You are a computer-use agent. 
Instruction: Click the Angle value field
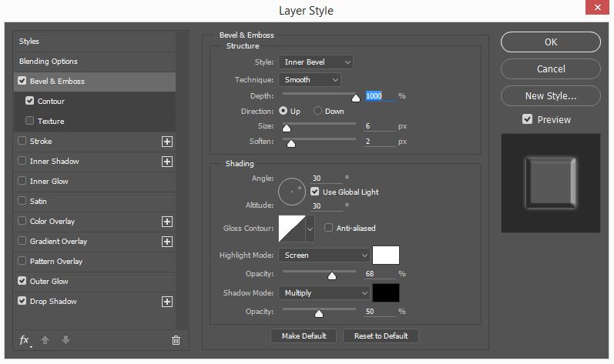click(x=327, y=179)
